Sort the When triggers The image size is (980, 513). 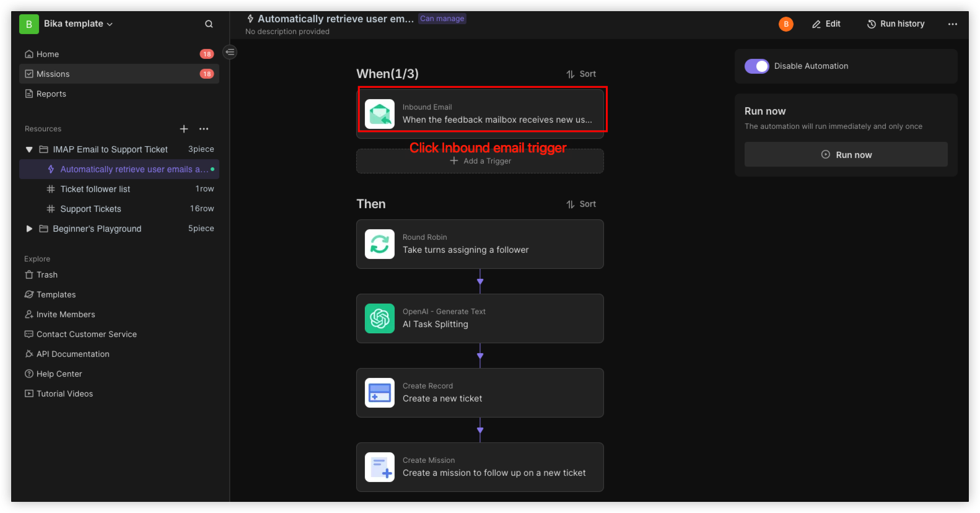coord(581,74)
